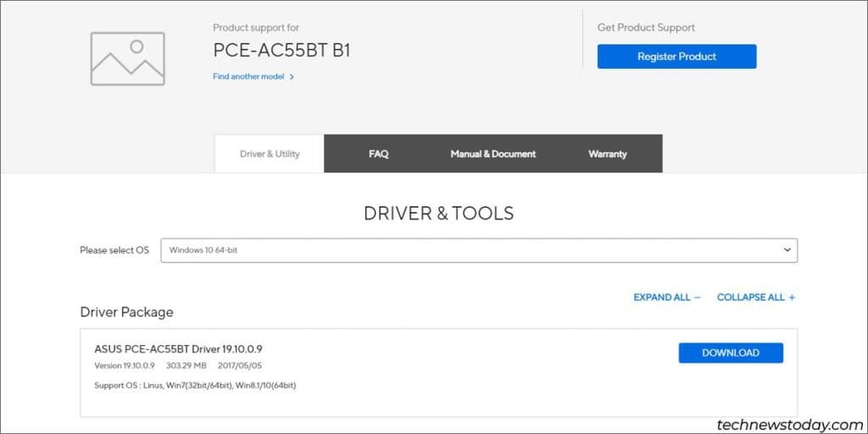868x434 pixels.
Task: Click the 303.29 MB file size
Action: (186, 365)
